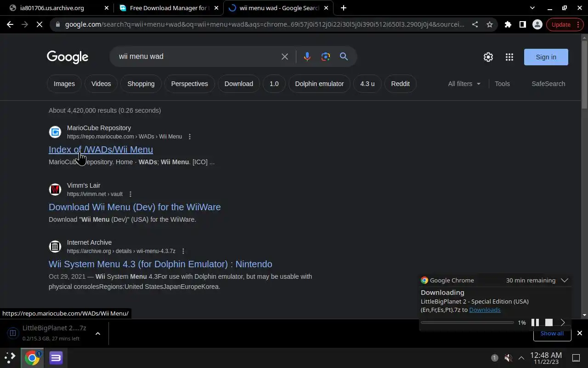Search by image with Lens icon
The image size is (588, 368).
pyautogui.click(x=326, y=57)
